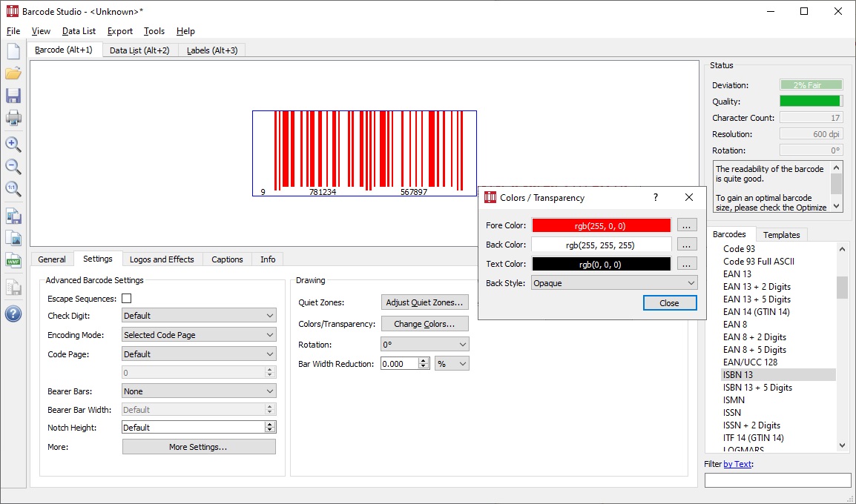856x504 pixels.
Task: Select EAN 8 in the barcode list
Action: 735,324
